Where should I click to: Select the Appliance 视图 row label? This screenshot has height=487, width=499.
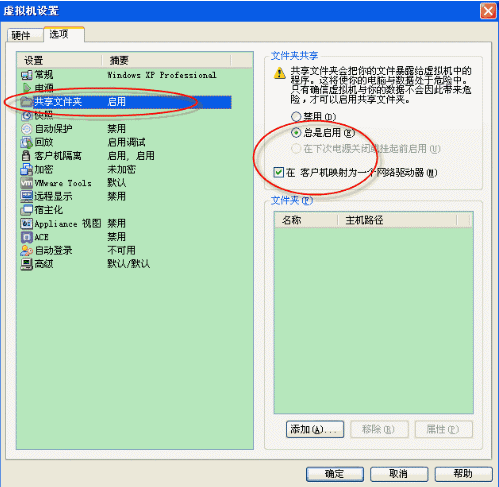pyautogui.click(x=68, y=223)
